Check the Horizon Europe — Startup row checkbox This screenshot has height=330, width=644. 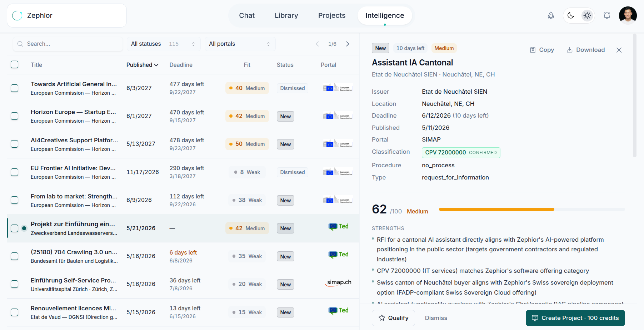tap(15, 116)
